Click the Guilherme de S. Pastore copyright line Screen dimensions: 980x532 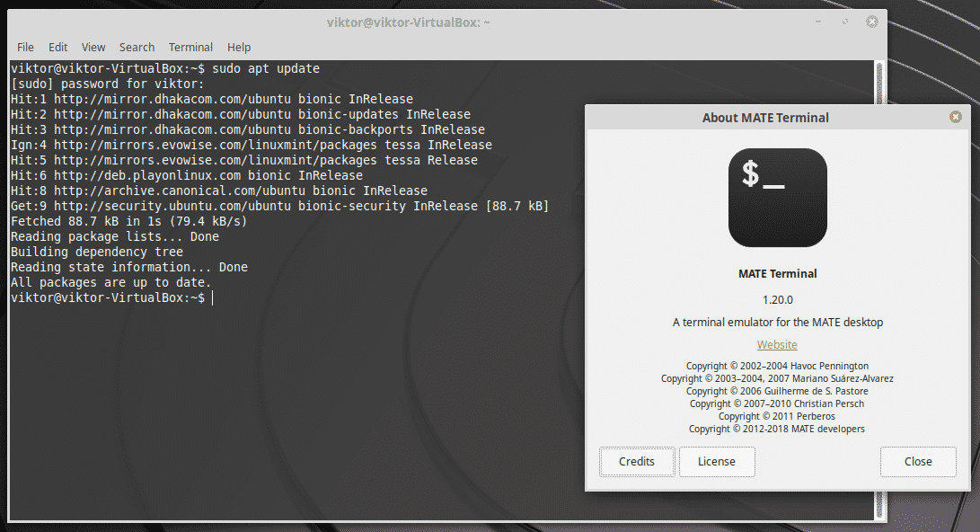click(778, 391)
